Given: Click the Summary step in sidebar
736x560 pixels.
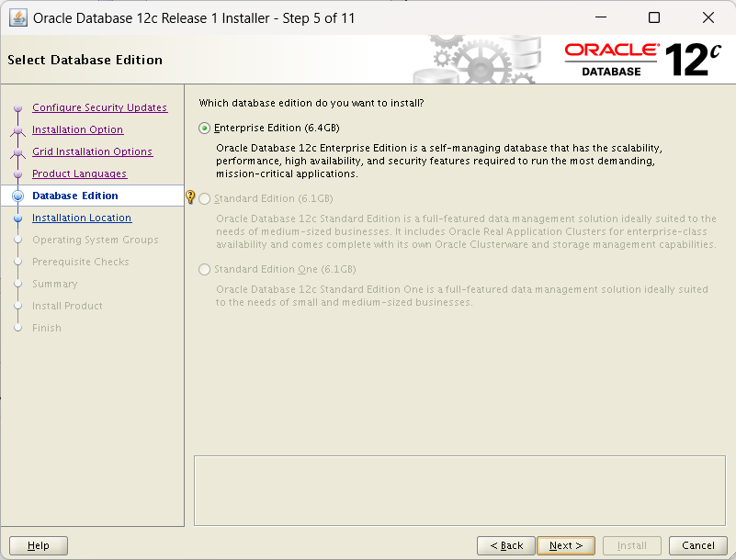Looking at the screenshot, I should [x=54, y=284].
